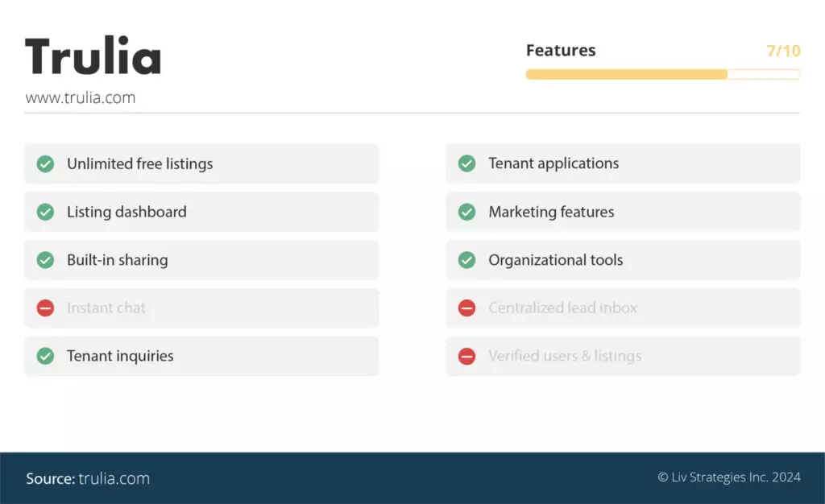This screenshot has height=504, width=825.
Task: Click the checkmark icon for Marketing features
Action: pos(466,212)
